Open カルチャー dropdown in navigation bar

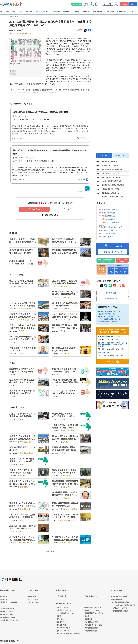[56, 11]
